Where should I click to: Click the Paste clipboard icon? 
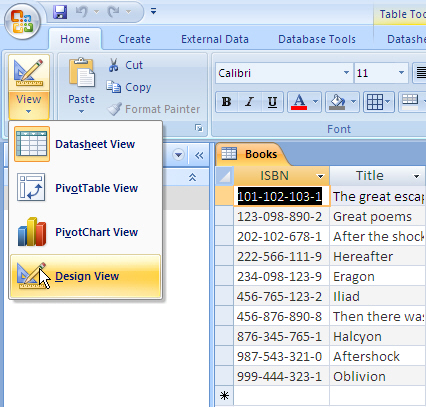click(x=82, y=73)
